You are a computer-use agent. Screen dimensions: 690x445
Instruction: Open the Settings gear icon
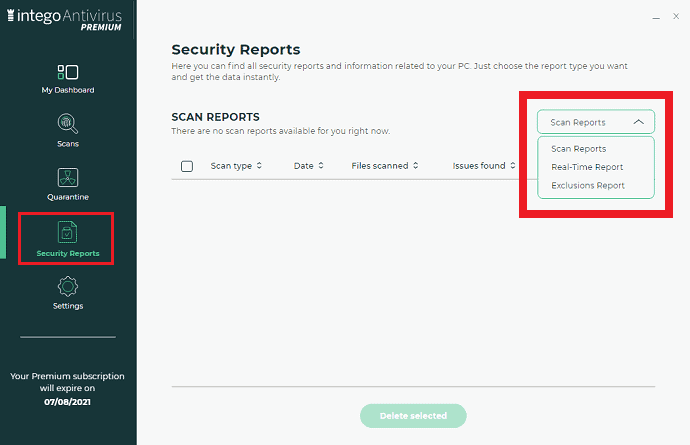[68, 287]
